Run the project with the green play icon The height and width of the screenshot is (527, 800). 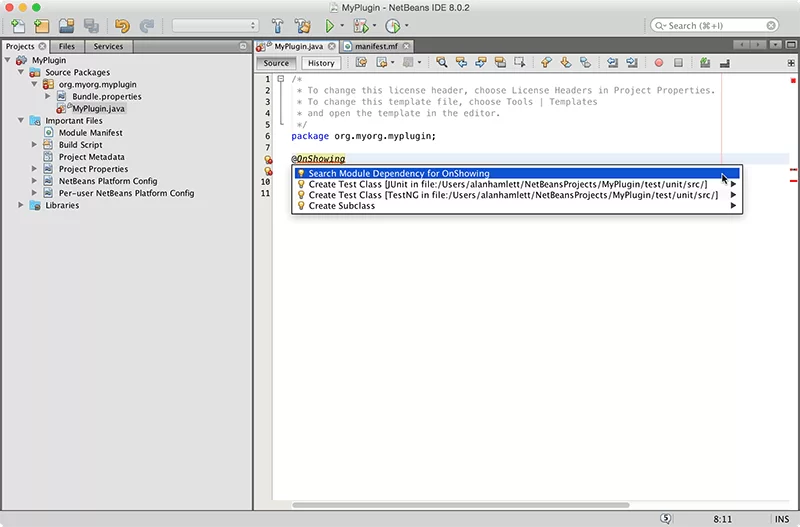(330, 26)
